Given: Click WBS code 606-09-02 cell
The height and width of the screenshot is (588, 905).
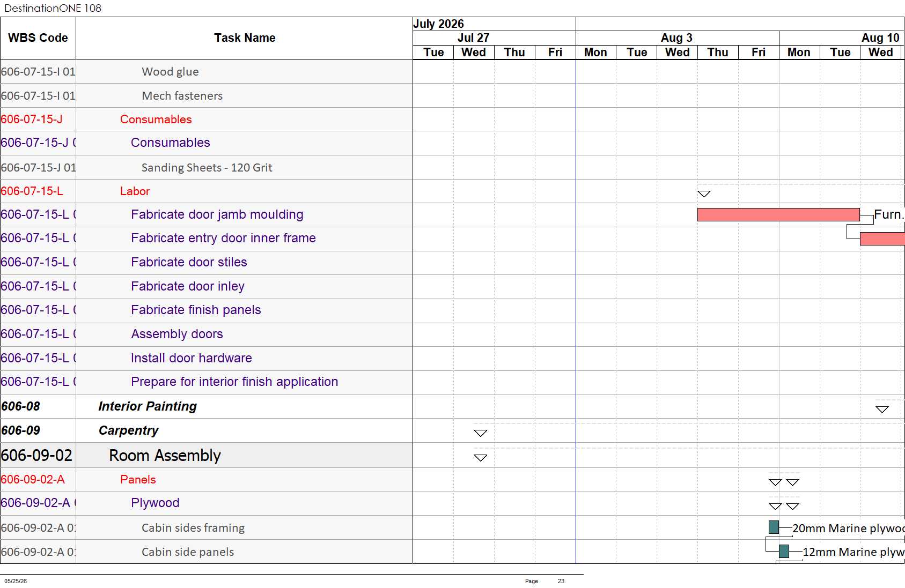Looking at the screenshot, I should [38, 456].
